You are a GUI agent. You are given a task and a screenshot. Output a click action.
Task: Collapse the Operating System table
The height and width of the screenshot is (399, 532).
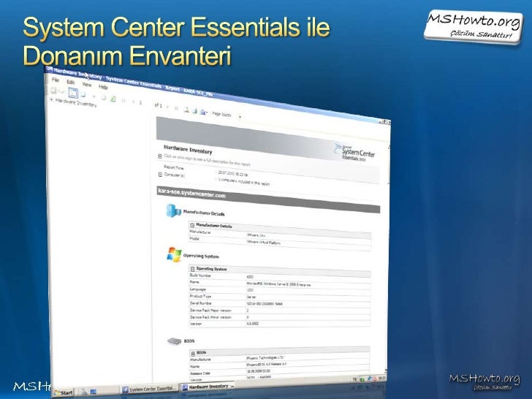coord(192,269)
